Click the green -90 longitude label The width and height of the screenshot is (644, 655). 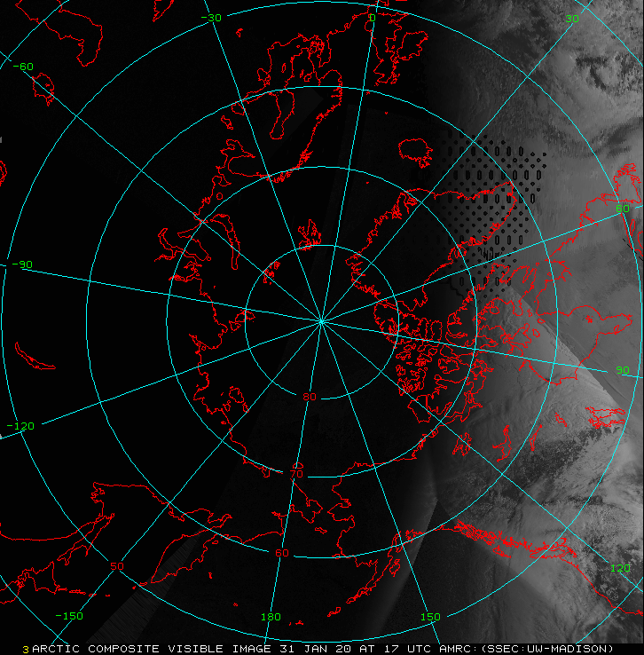22,264
